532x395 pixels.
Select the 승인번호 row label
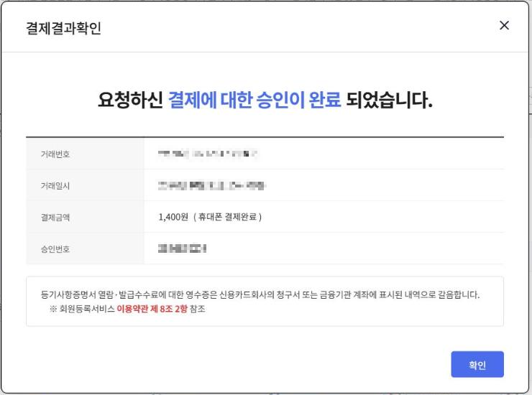click(55, 249)
